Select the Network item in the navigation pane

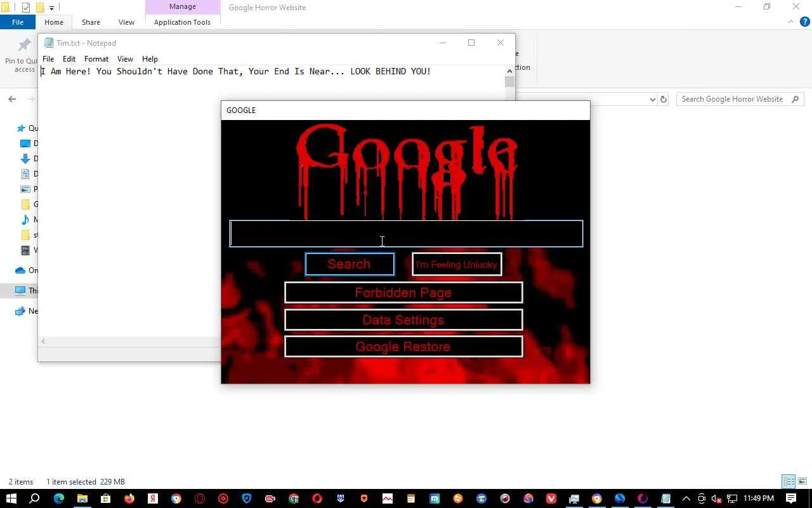20,311
